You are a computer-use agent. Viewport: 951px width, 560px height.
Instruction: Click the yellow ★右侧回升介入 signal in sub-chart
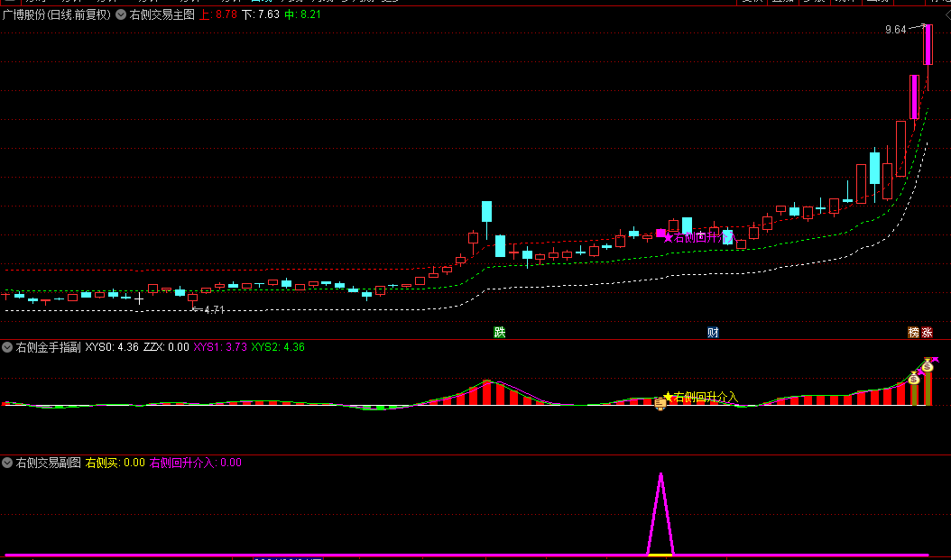(700, 397)
